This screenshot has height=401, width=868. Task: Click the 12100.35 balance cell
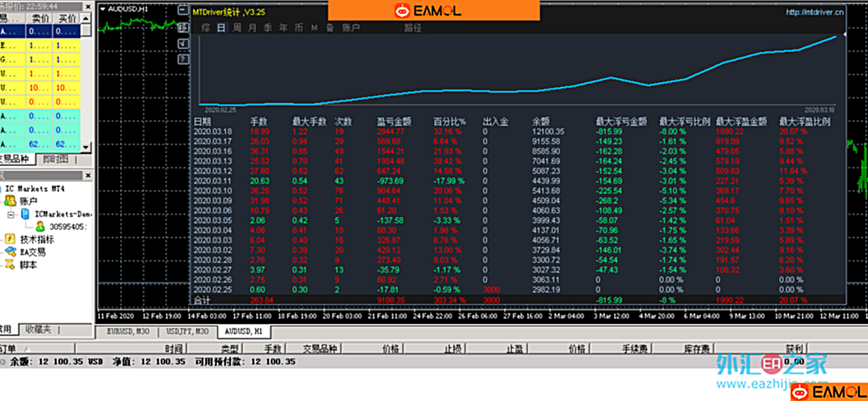pos(548,131)
